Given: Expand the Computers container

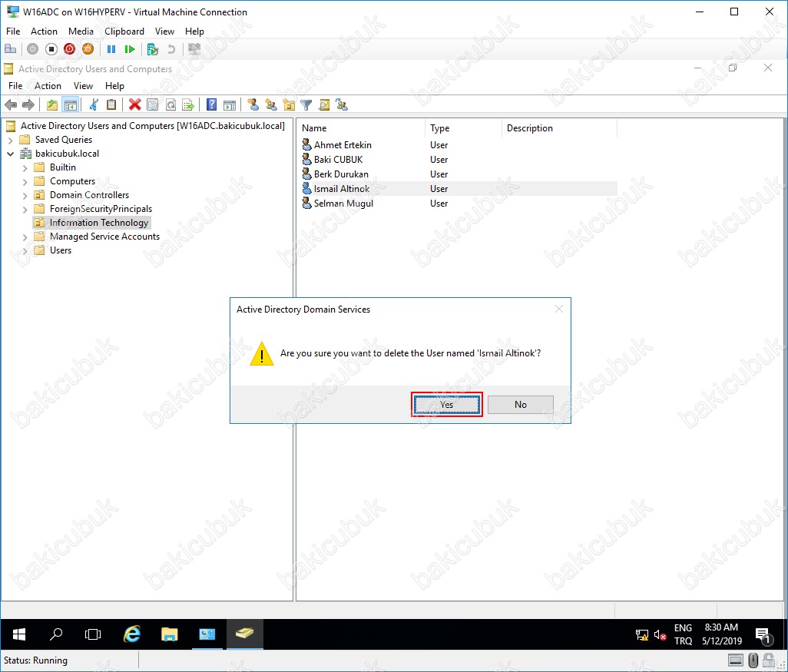Looking at the screenshot, I should pos(25,181).
